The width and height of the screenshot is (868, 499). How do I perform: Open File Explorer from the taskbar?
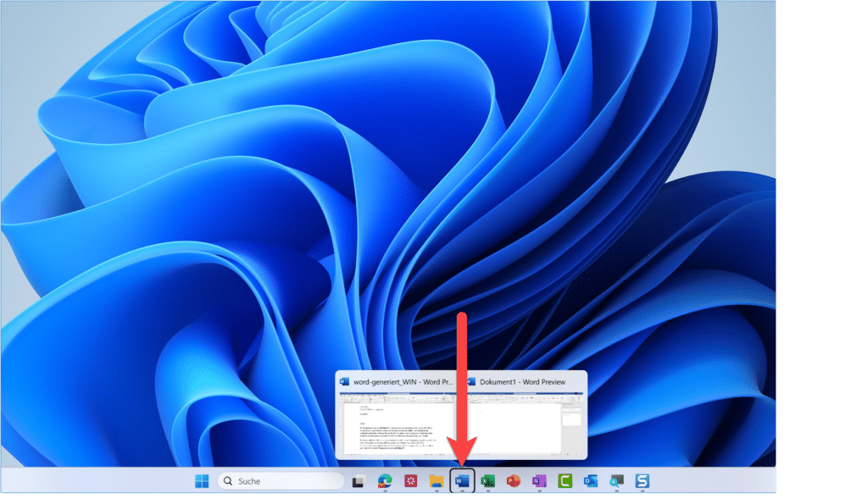(x=437, y=481)
